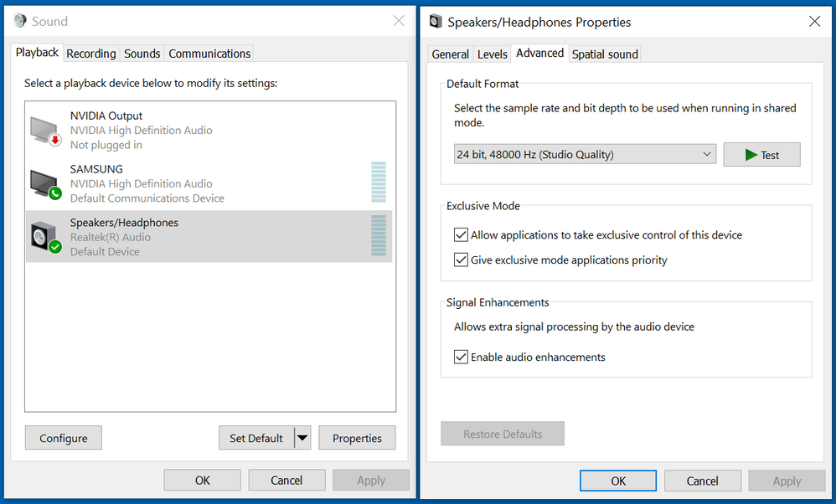Screen dimensions: 836x504
Task: Close the Speakers/Headphones Properties window
Action: pyautogui.click(x=815, y=21)
